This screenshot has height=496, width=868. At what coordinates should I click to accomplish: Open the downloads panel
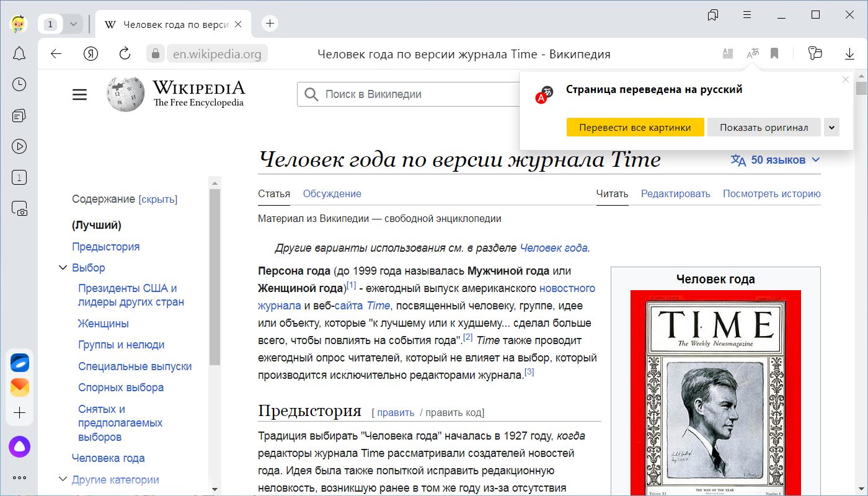click(849, 54)
